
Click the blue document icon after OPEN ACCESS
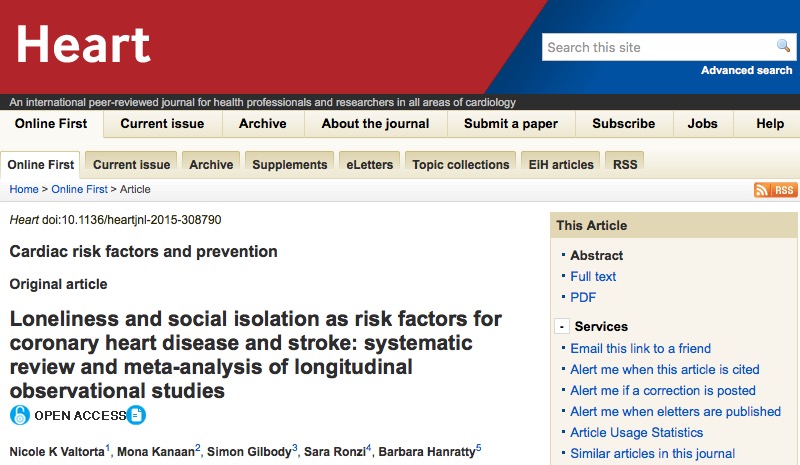point(136,415)
